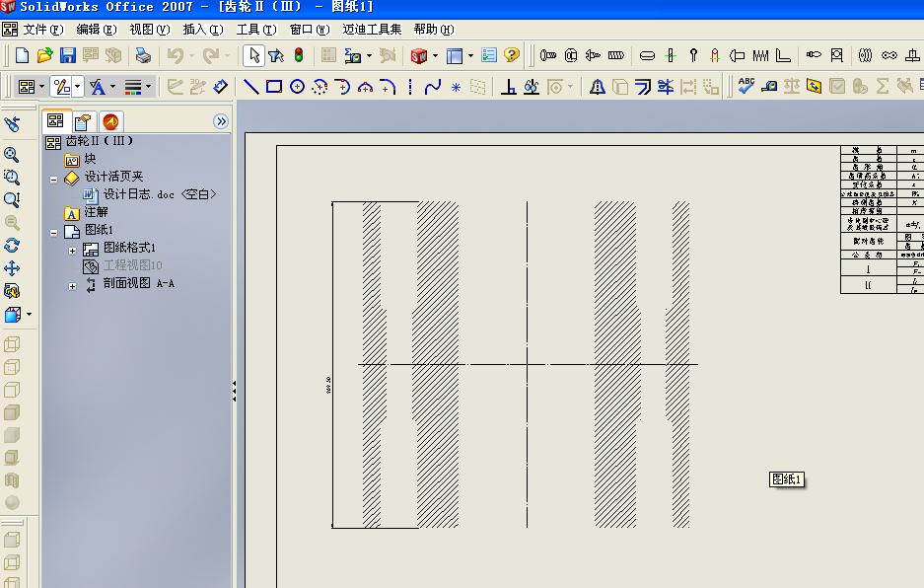Select the 注解 tree item
Screen dimensions: 924x588
96,212
